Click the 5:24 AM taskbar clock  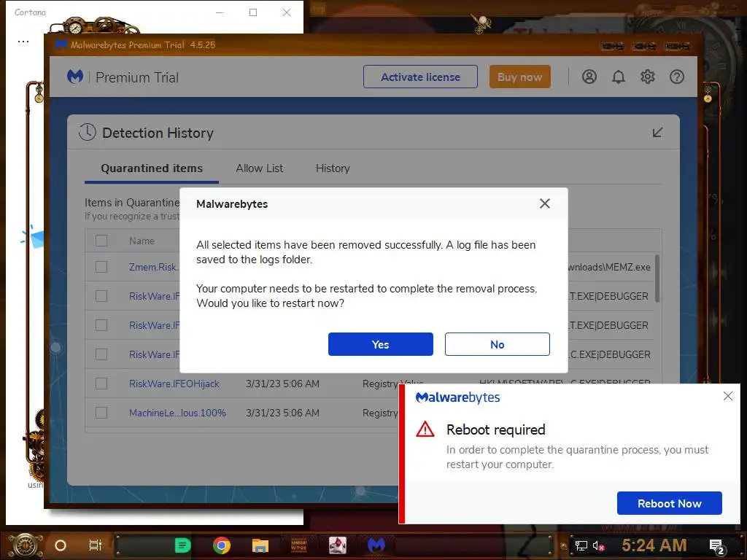pos(654,545)
